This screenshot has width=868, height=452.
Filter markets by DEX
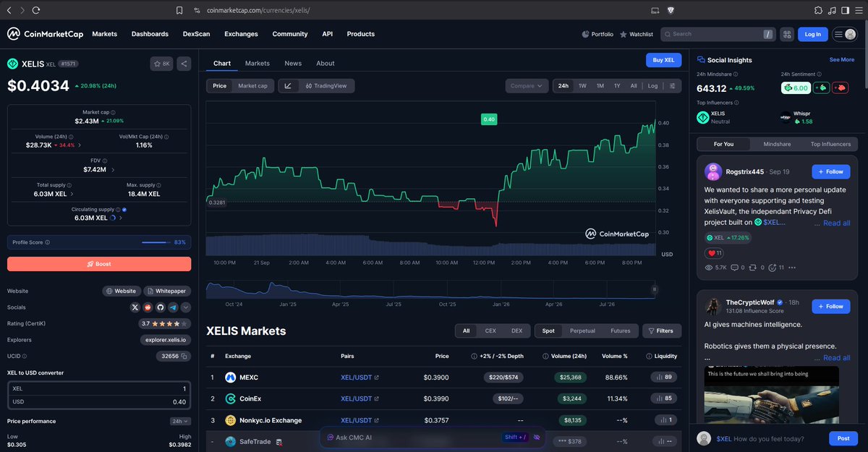(x=516, y=331)
